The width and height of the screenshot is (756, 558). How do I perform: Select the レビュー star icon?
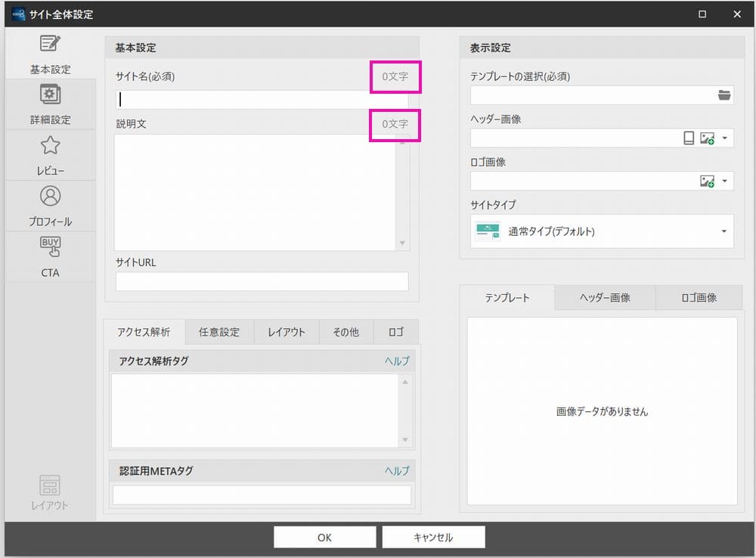point(51,155)
